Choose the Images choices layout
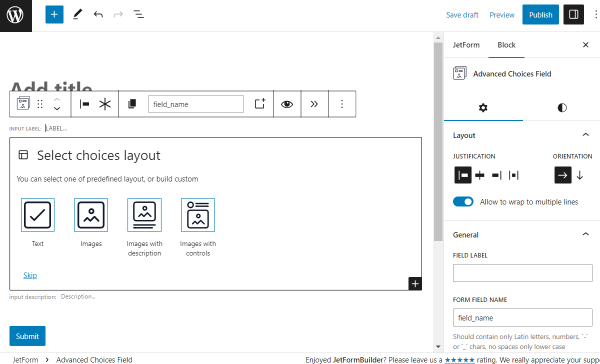600x364 pixels. point(91,215)
